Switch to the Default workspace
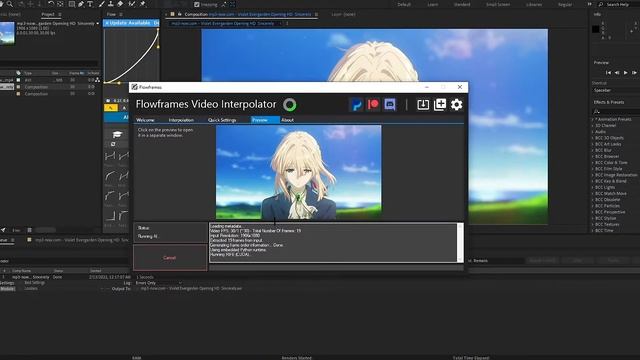The height and width of the screenshot is (360, 640). coord(404,4)
